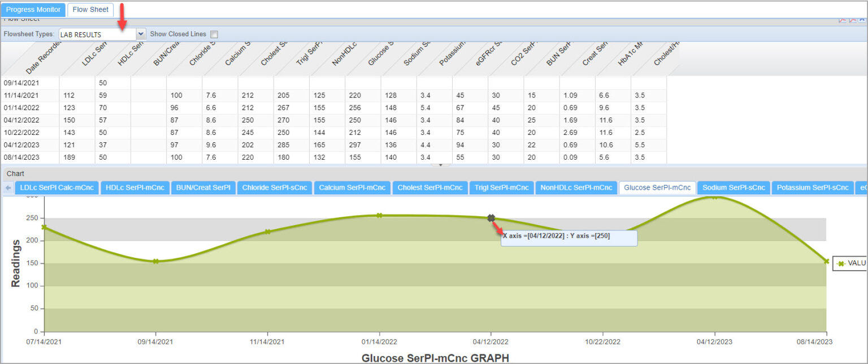Viewport: 868px width, 364px height.
Task: Click the 09/14/2021 low point marker on the graph
Action: [155, 261]
